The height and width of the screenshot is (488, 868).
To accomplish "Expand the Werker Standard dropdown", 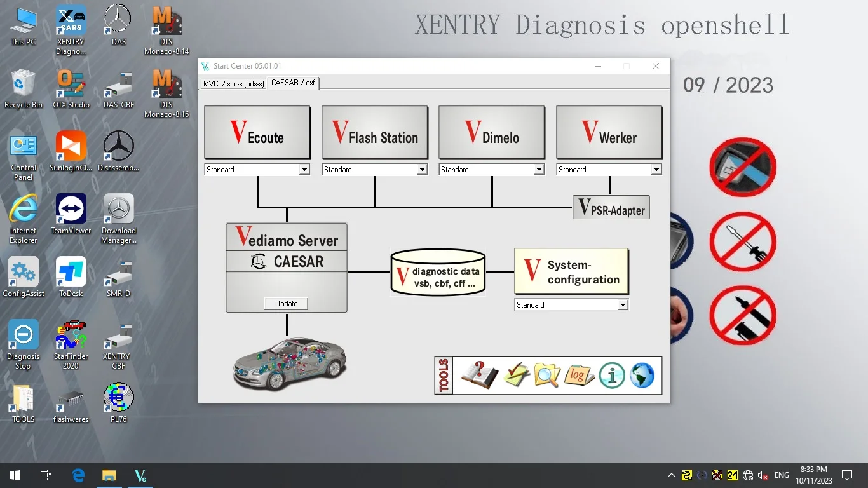I will pyautogui.click(x=656, y=170).
